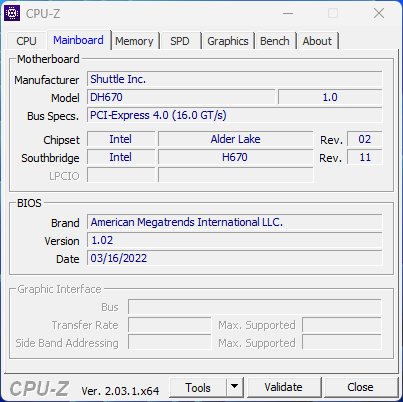The height and width of the screenshot is (402, 403).
Task: Minimize the CPU-Z window
Action: [x=288, y=14]
